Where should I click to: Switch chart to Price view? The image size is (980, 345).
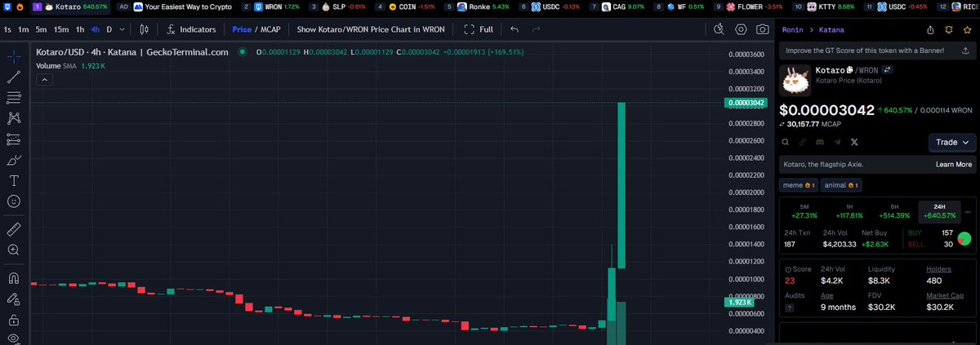tap(242, 29)
